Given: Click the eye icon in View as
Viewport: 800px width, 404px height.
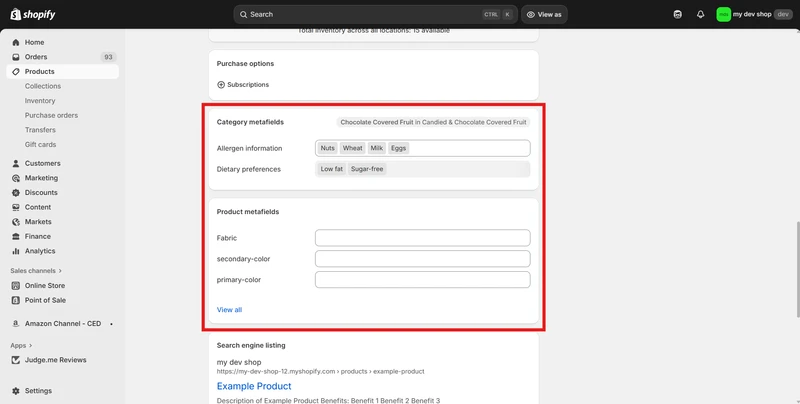Looking at the screenshot, I should point(531,15).
